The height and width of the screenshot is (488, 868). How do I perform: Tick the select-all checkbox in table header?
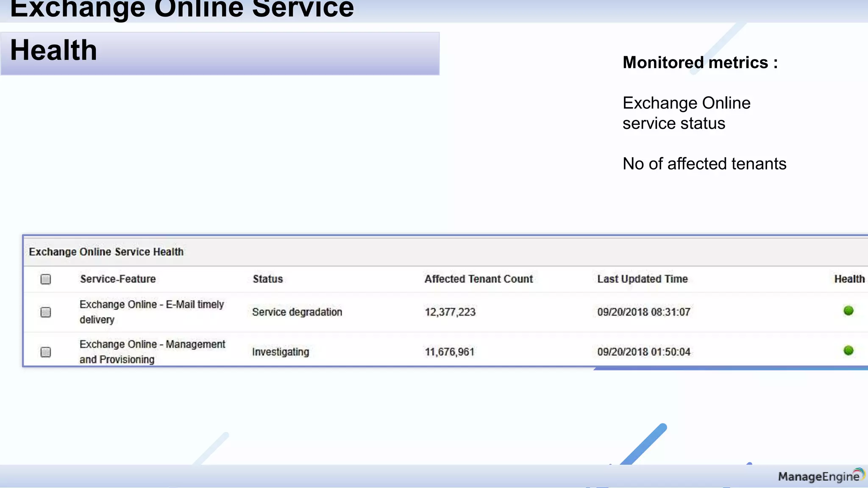(x=46, y=279)
